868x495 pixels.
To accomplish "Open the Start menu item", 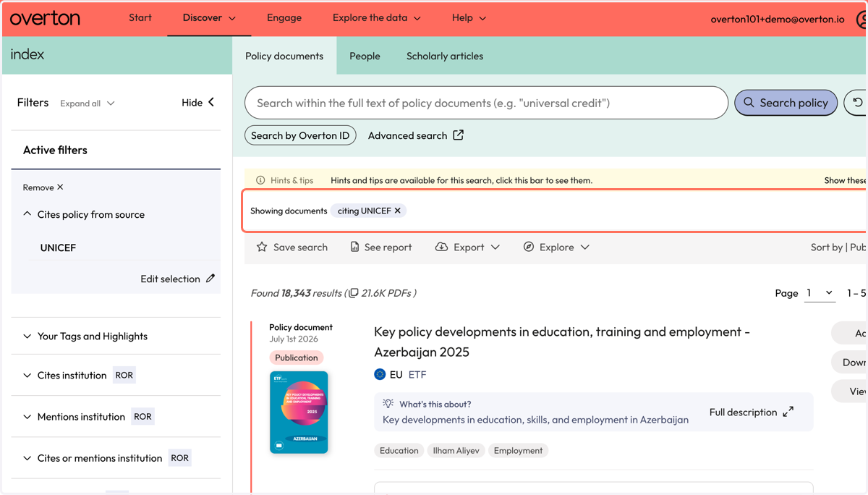I will pos(140,18).
